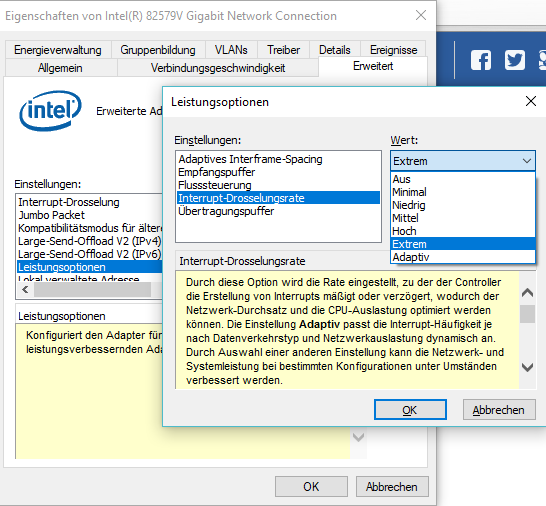Select Flusssteuerung in the settings list
The height and width of the screenshot is (506, 546).
(x=278, y=185)
